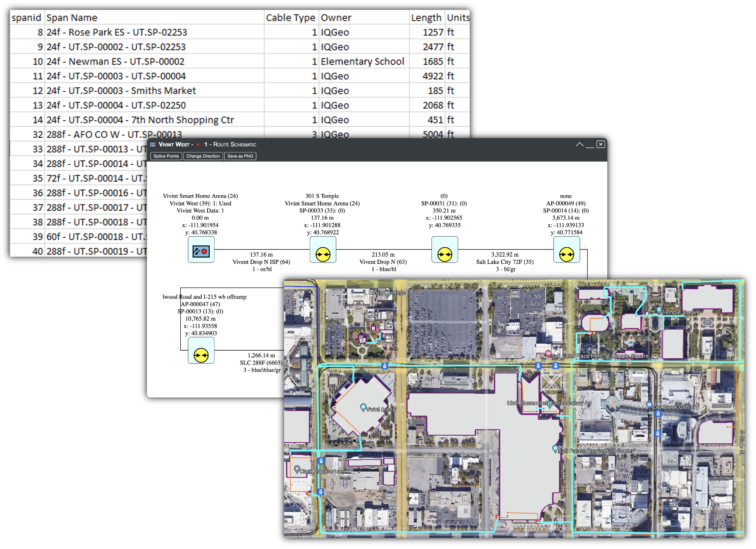Viewport: 756px width, 549px height.
Task: Select cell '24f - UT.SP-00002 - UT.SP-02253'
Action: 154,47
